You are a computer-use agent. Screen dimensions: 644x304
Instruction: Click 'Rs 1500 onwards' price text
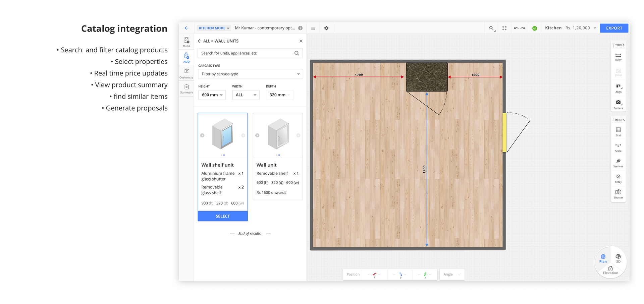(x=271, y=193)
